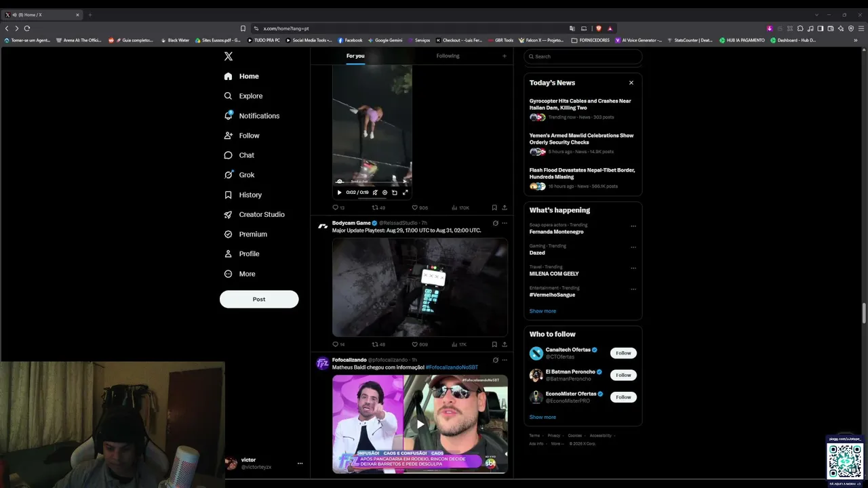Ask Grok about the Bodycam Game post
The height and width of the screenshot is (488, 868).
click(496, 223)
